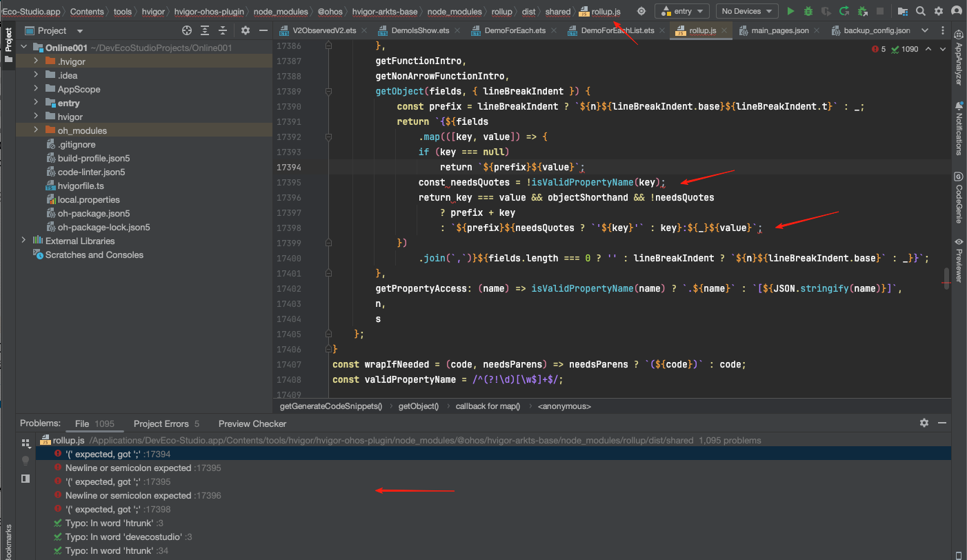Expand the .hvigor folder
This screenshot has width=967, height=560.
tap(36, 61)
